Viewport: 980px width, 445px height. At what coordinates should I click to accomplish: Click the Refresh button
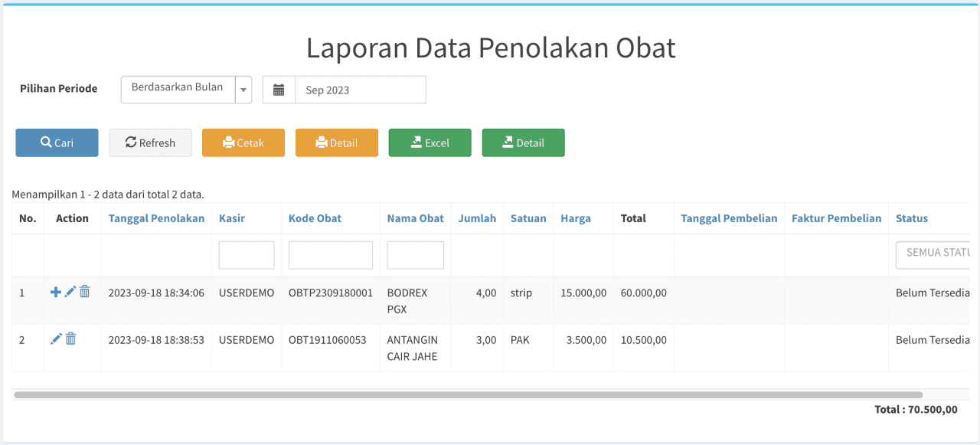click(151, 142)
